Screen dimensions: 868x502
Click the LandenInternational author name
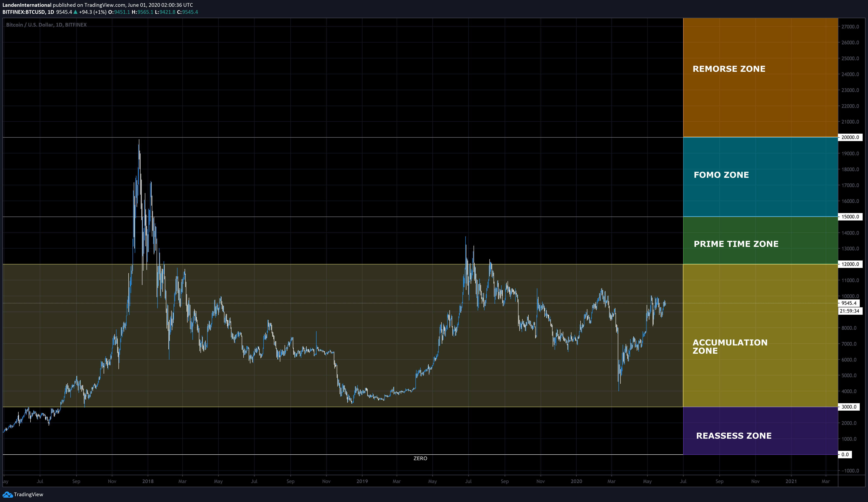[27, 5]
